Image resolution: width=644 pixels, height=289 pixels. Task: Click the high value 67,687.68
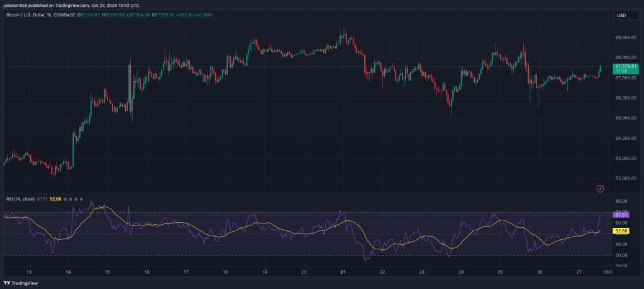tap(116, 15)
